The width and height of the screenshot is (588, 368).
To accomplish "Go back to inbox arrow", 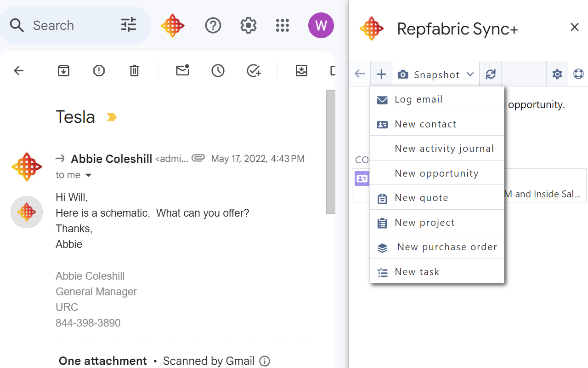I will (x=18, y=70).
